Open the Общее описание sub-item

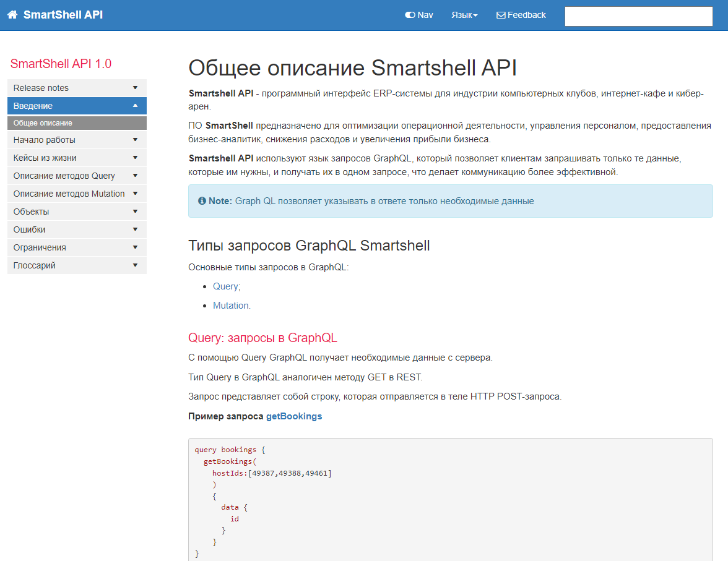click(x=77, y=123)
